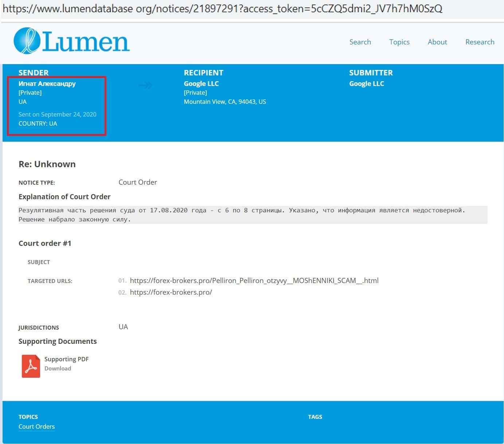Click submitter Google LLC
The width and height of the screenshot is (504, 444).
pyautogui.click(x=367, y=83)
